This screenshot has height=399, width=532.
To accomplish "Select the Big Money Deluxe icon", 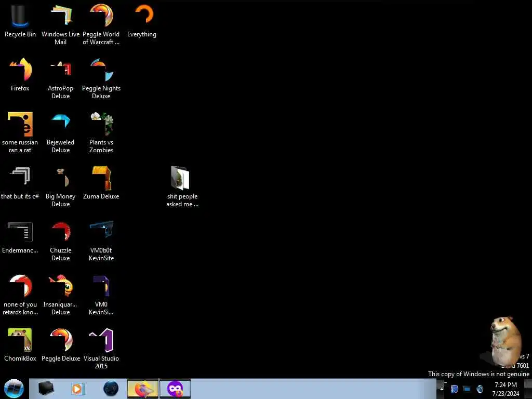I will click(60, 187).
